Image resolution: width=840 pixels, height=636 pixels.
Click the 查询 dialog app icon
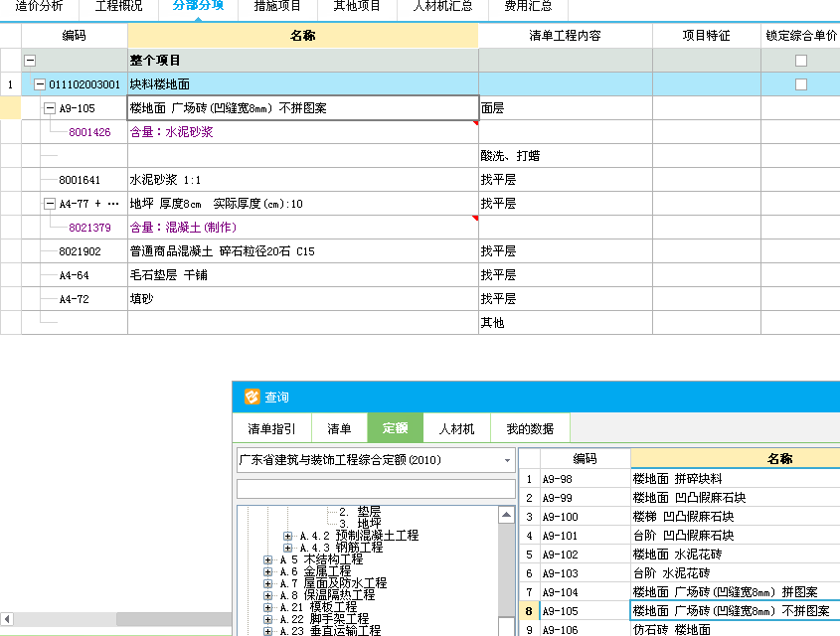click(252, 397)
